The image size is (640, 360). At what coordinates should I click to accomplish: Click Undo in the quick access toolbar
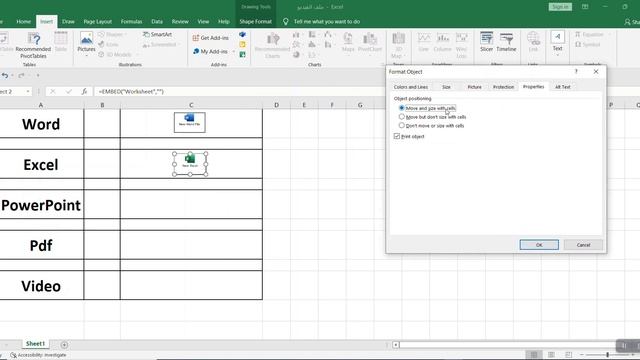[x=5, y=75]
